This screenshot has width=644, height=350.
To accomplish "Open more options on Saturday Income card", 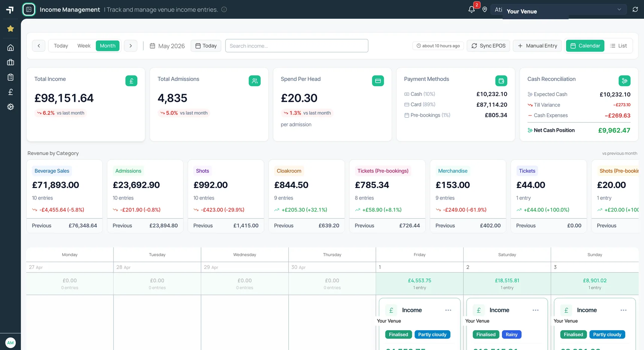I will point(536,310).
